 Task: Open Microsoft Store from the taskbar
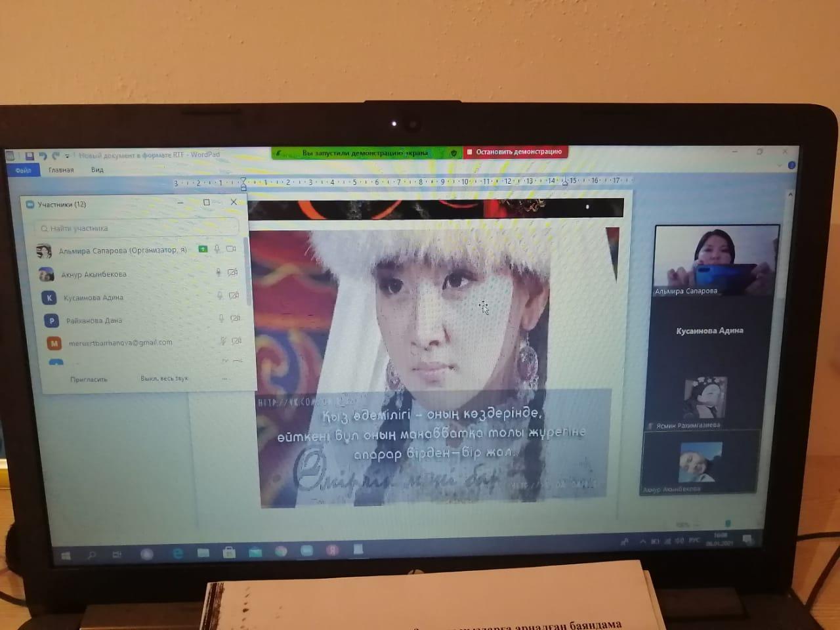[x=229, y=553]
